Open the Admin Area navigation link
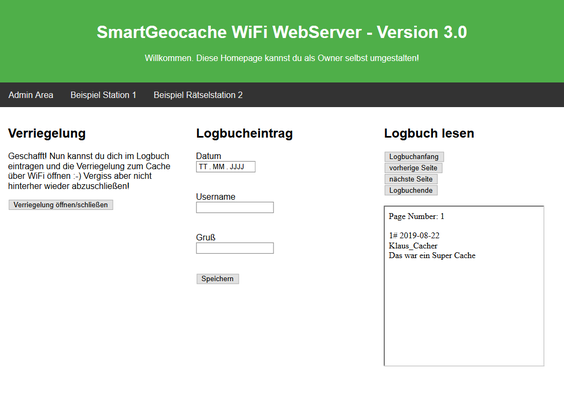 [31, 95]
